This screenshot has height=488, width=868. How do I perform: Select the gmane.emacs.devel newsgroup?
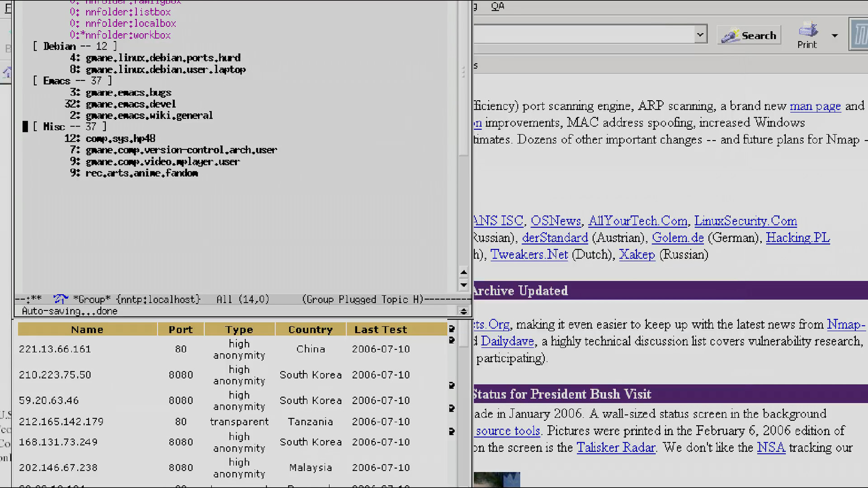pyautogui.click(x=130, y=104)
